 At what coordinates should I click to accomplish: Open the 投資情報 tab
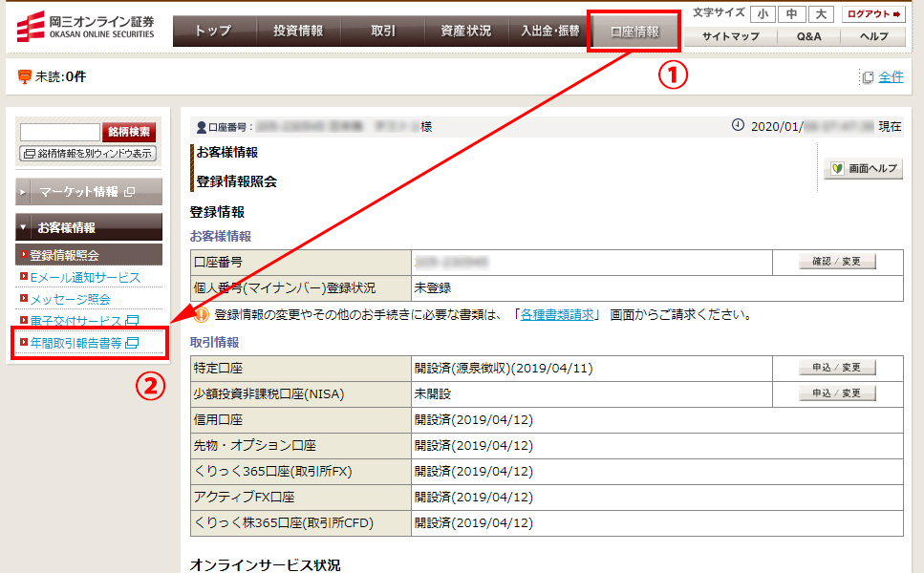point(298,31)
